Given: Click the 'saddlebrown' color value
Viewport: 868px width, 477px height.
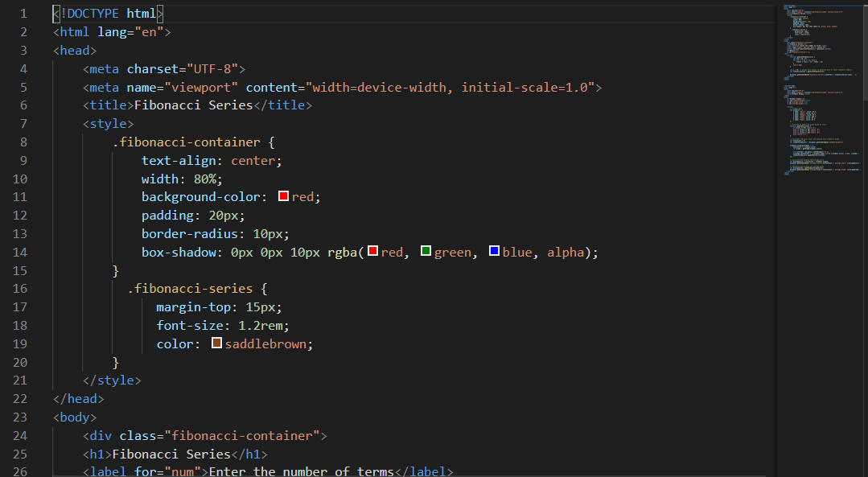Looking at the screenshot, I should (x=265, y=344).
